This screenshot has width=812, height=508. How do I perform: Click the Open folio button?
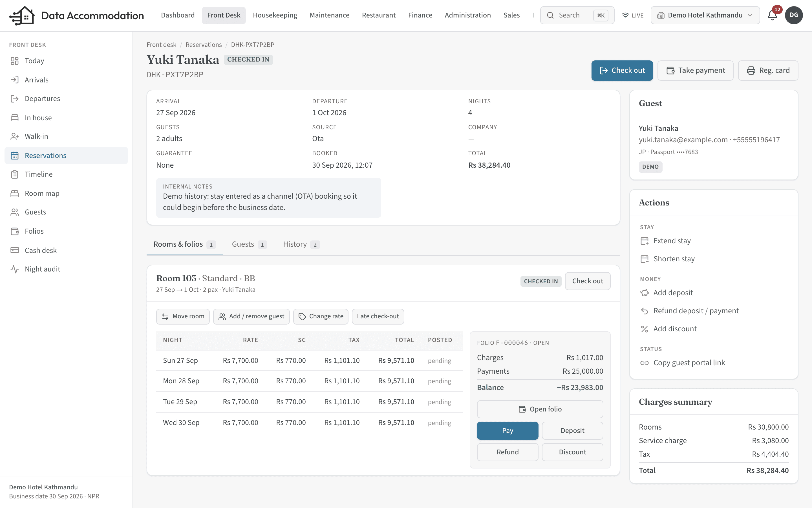pyautogui.click(x=540, y=409)
